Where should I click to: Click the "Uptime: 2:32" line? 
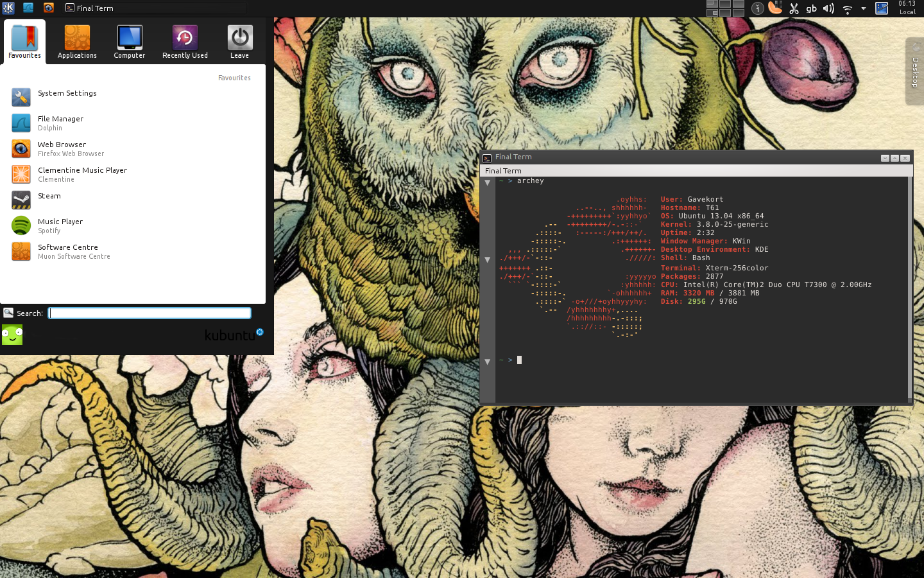click(688, 233)
